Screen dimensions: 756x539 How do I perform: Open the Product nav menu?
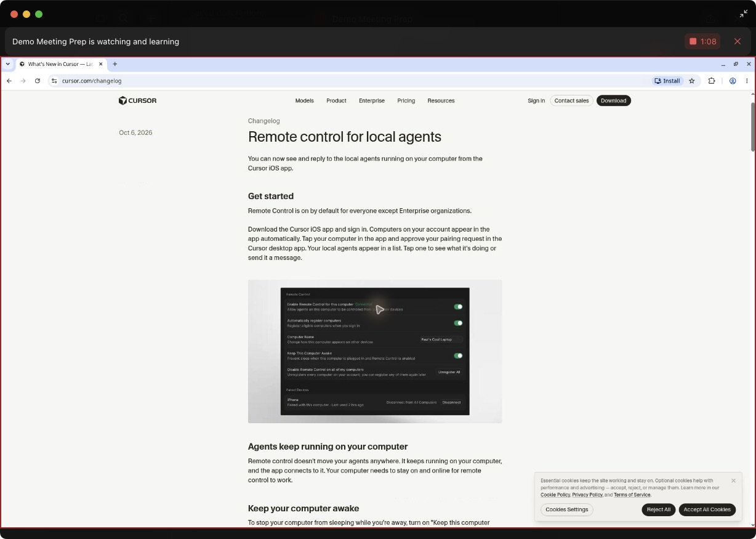pyautogui.click(x=336, y=100)
